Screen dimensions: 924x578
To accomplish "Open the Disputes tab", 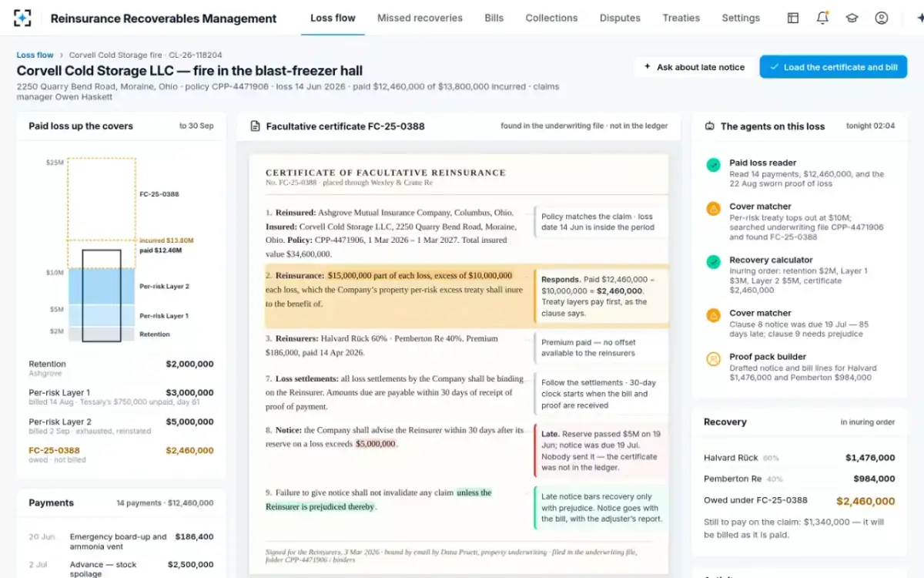I will pos(620,18).
